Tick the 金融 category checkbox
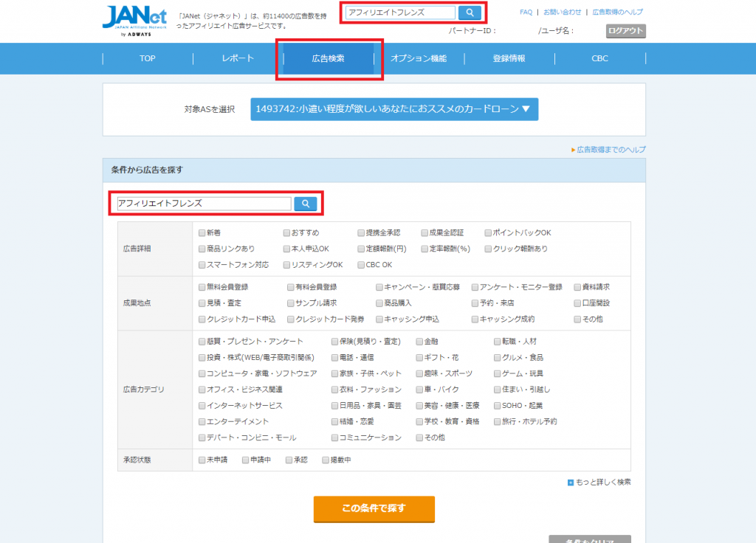 pyautogui.click(x=419, y=342)
